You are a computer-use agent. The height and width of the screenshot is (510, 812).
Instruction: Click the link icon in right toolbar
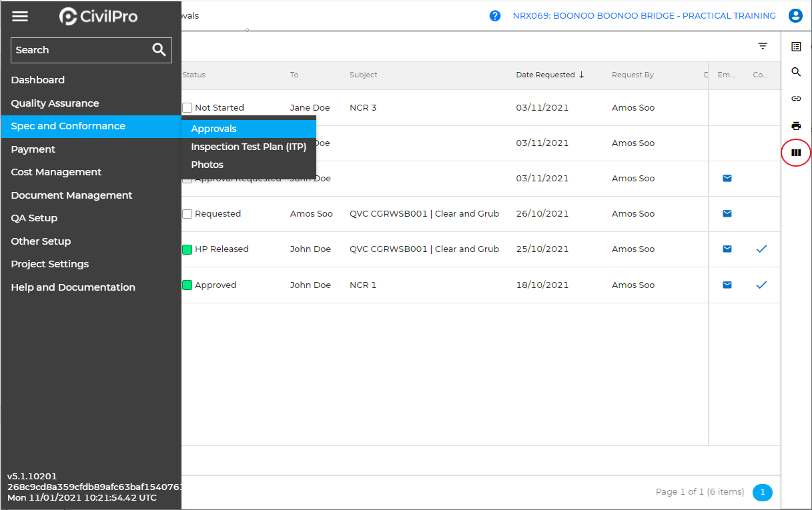coord(796,99)
